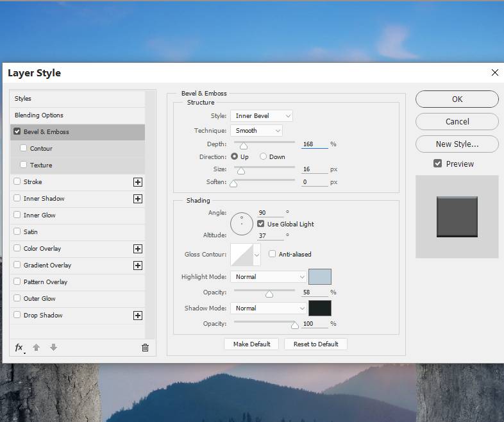Image resolution: width=504 pixels, height=422 pixels.
Task: Open the highlight color swatch
Action: (320, 276)
